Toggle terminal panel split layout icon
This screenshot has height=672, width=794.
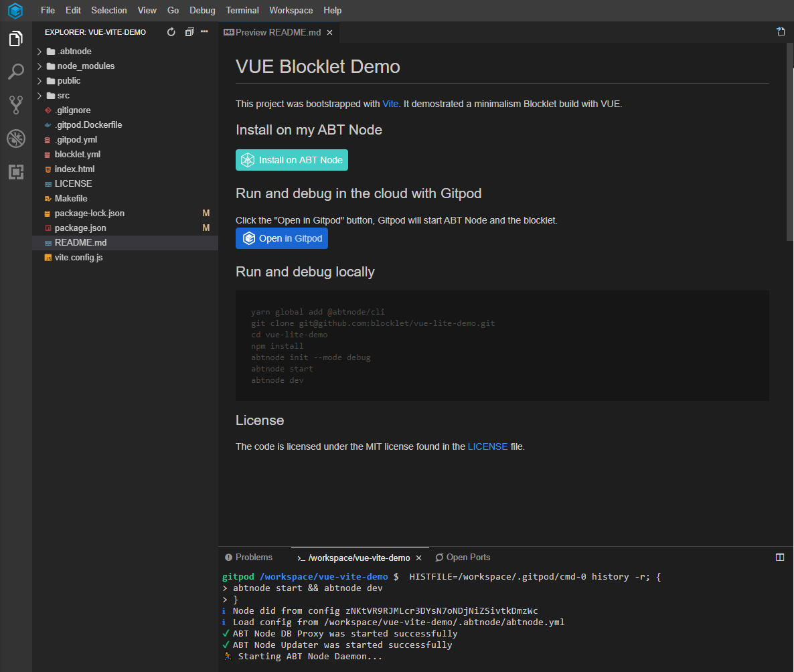coord(780,558)
